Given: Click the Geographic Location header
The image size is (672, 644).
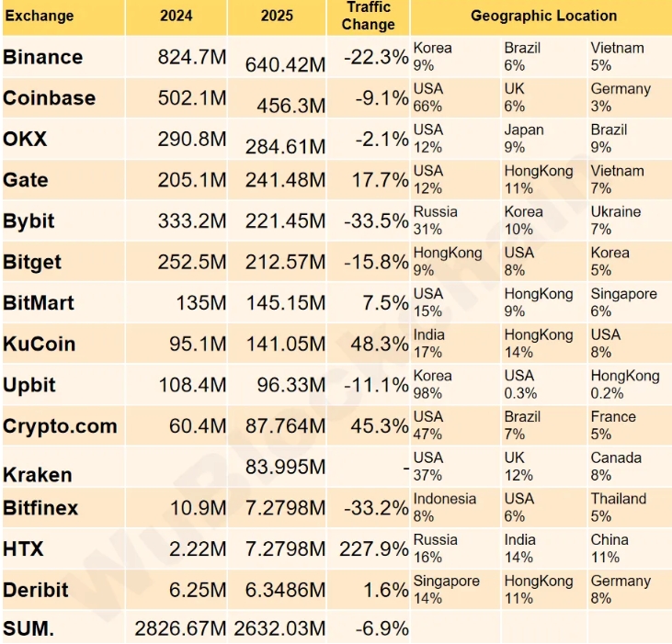Looking at the screenshot, I should pyautogui.click(x=543, y=16).
